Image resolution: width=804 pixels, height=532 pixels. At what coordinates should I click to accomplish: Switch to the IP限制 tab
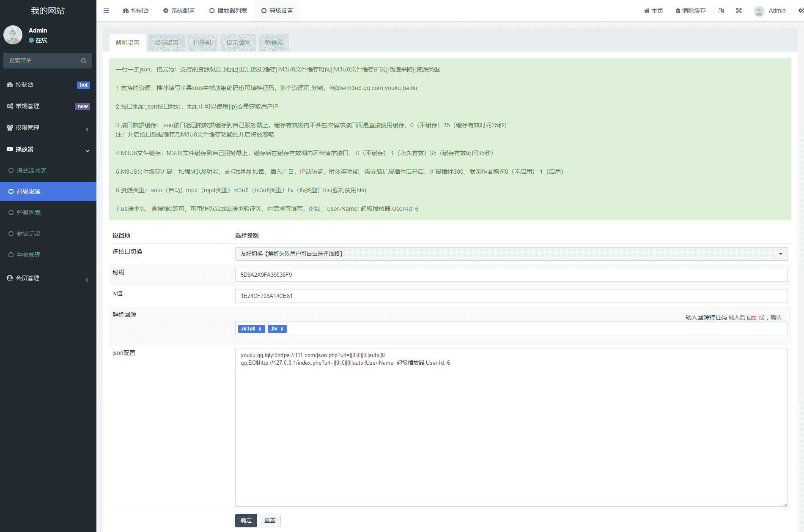click(x=202, y=43)
